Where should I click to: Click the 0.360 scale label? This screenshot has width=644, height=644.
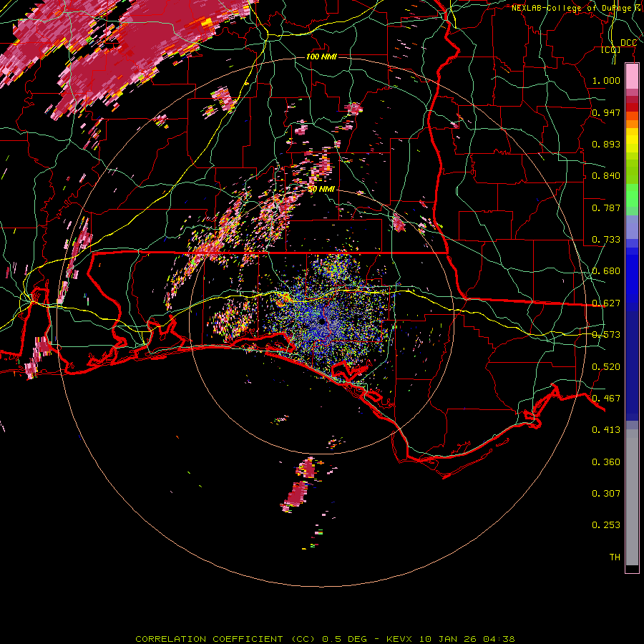606,462
